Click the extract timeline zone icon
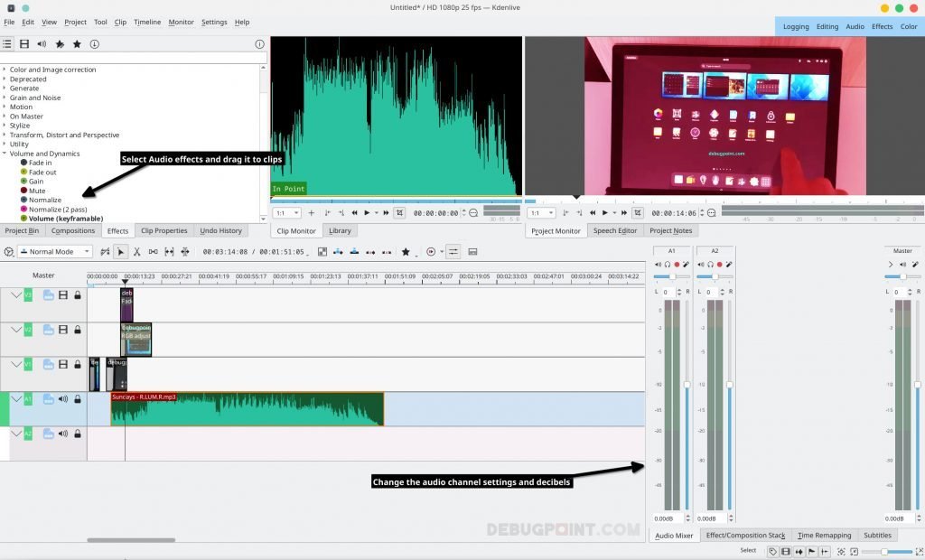 (x=370, y=252)
